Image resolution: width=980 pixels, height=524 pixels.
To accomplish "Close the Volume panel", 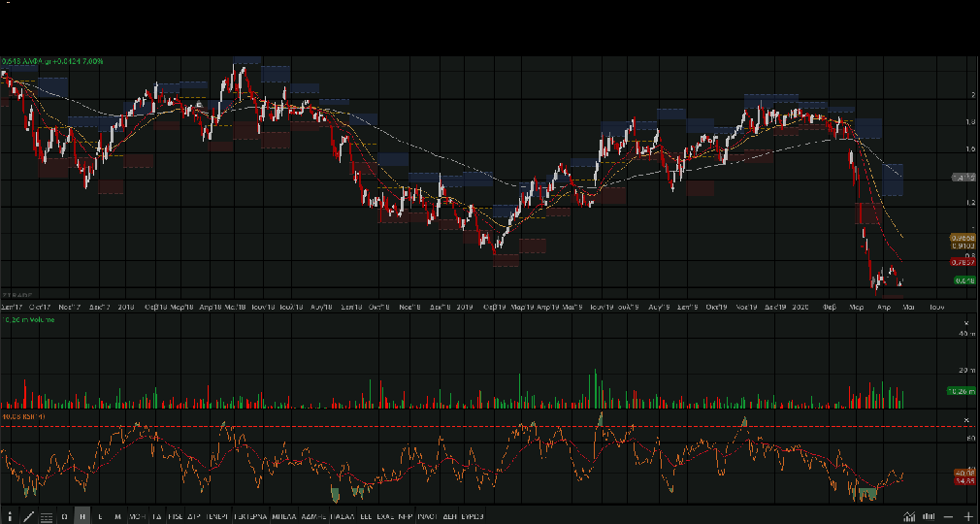I will coord(966,321).
